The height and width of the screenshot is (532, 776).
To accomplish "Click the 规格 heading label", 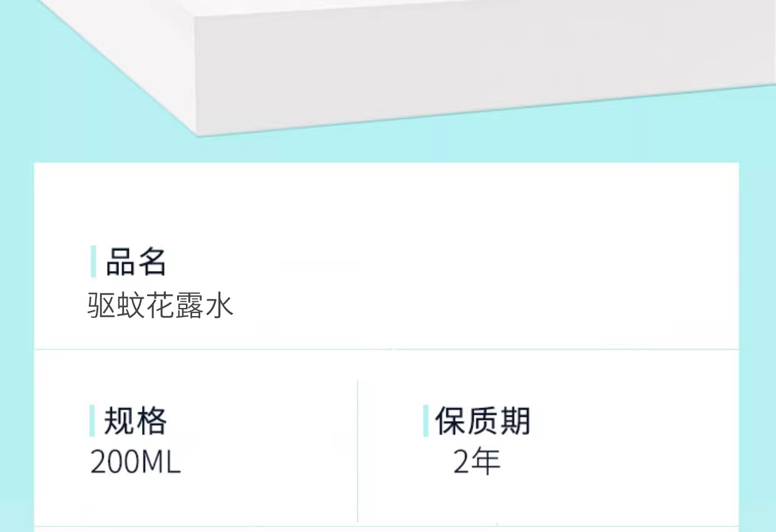I will coord(135,421).
